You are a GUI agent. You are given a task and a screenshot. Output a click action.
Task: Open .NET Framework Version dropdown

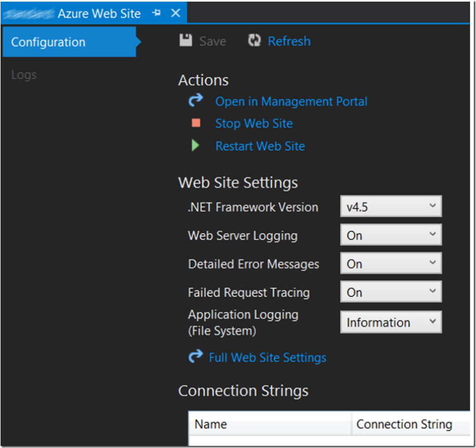pyautogui.click(x=391, y=206)
